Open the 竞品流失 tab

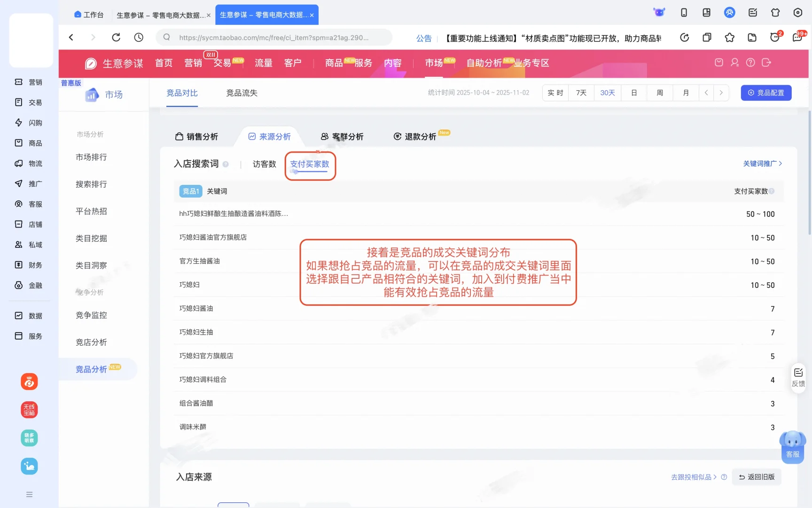(242, 93)
